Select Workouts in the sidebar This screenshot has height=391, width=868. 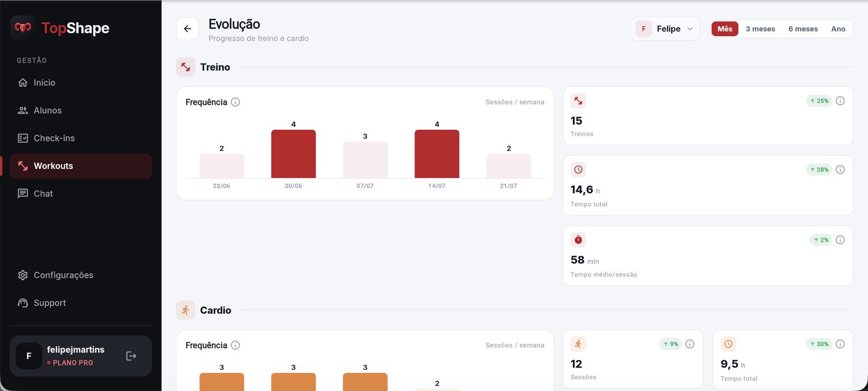pos(81,166)
